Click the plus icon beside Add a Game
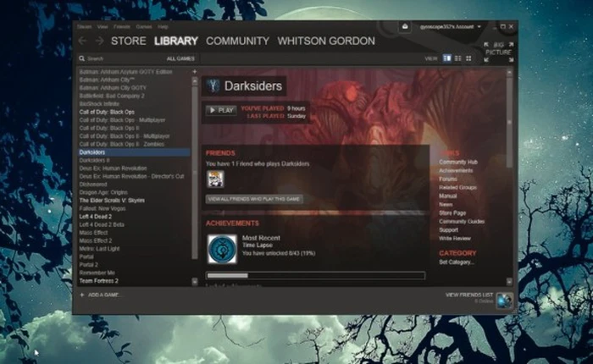This screenshot has width=593, height=364. coord(82,295)
